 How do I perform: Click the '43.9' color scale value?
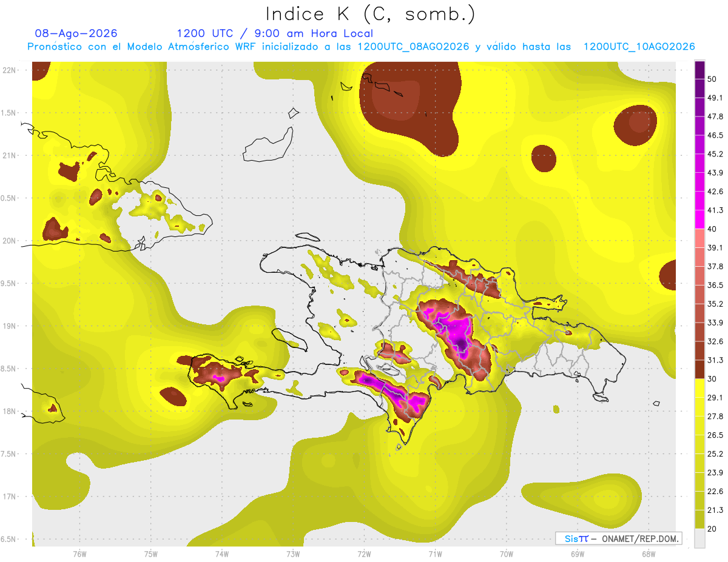coord(715,173)
